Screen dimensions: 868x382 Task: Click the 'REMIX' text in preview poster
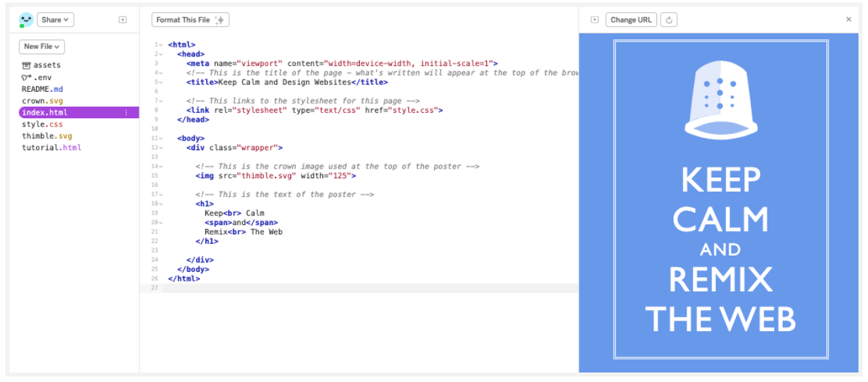(x=720, y=279)
